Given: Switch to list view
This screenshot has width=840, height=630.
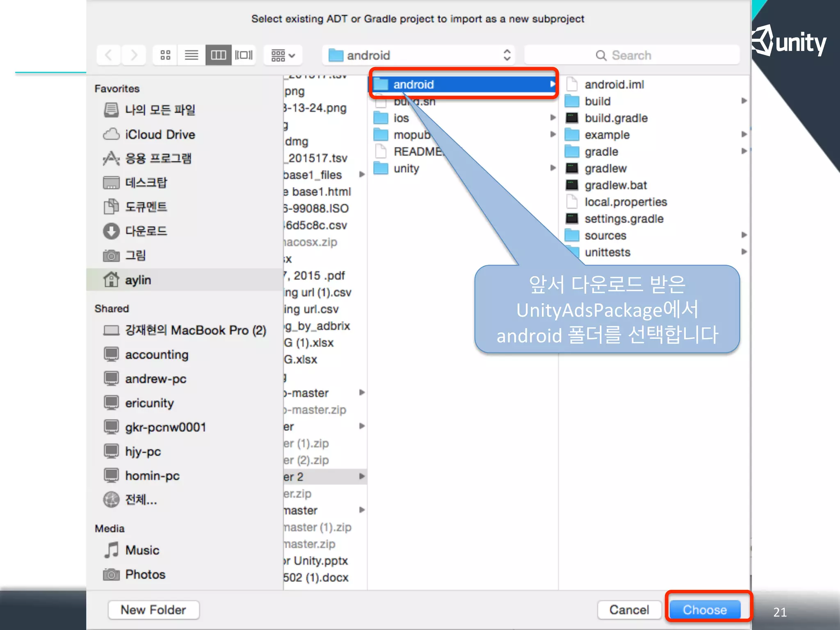Looking at the screenshot, I should 192,55.
